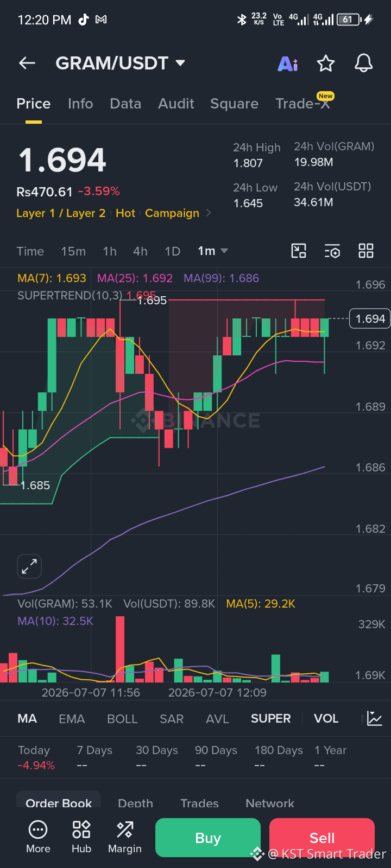Toggle the AVL indicator
391x868 pixels.
(217, 719)
